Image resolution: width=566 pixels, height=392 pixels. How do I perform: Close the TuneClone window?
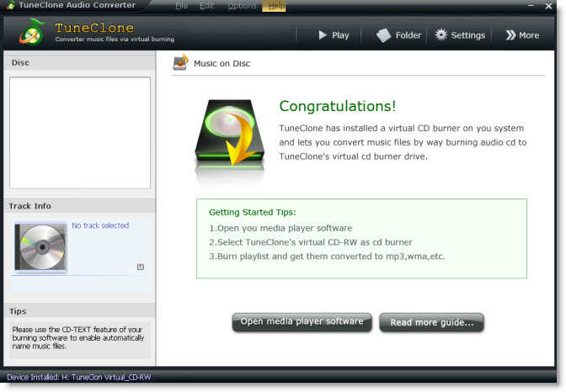pos(547,5)
